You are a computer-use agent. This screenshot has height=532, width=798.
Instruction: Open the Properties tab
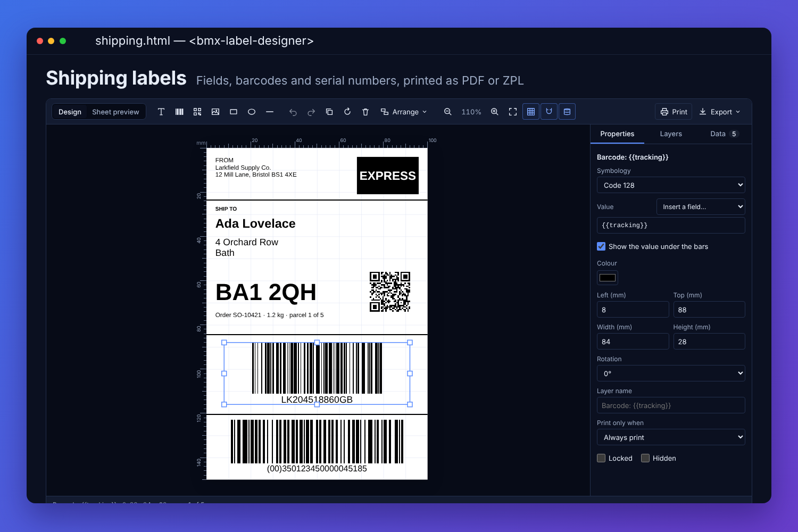[x=617, y=134]
